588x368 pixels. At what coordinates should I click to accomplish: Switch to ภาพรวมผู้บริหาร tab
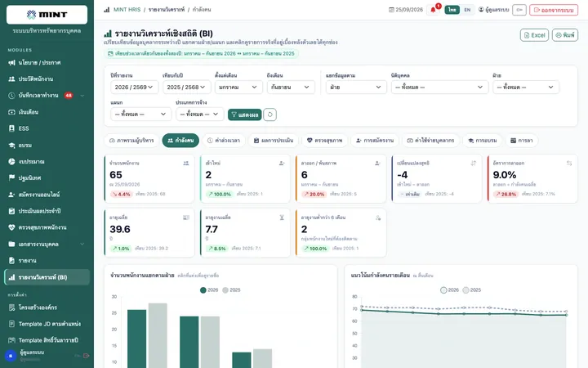[131, 141]
